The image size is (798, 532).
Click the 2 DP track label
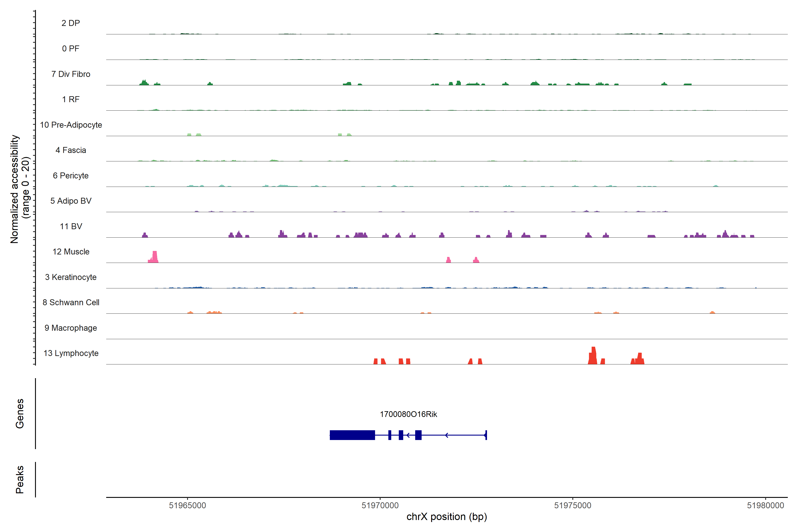point(70,23)
